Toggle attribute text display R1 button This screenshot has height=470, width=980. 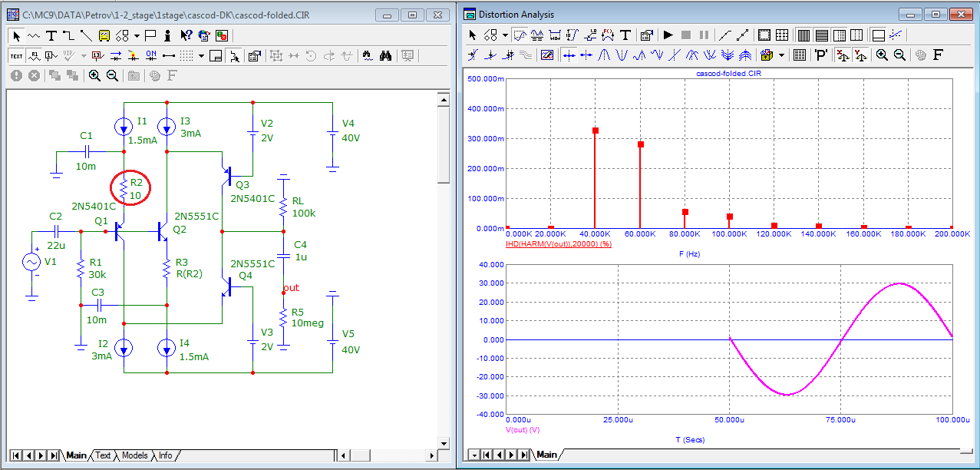[34, 56]
